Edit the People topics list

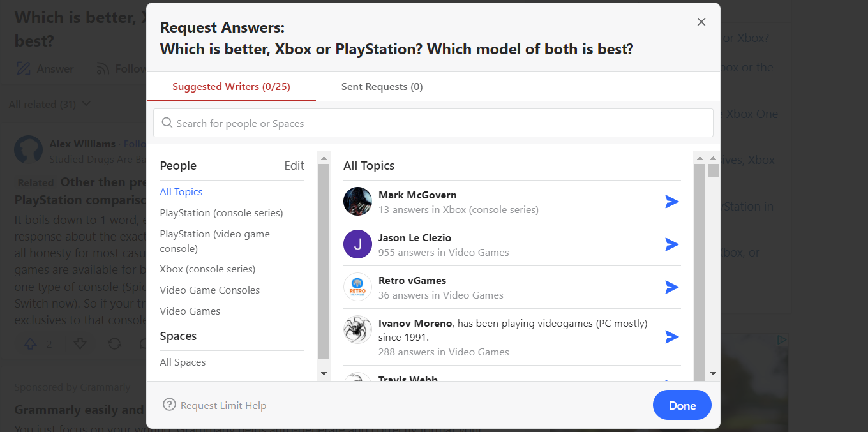click(294, 166)
